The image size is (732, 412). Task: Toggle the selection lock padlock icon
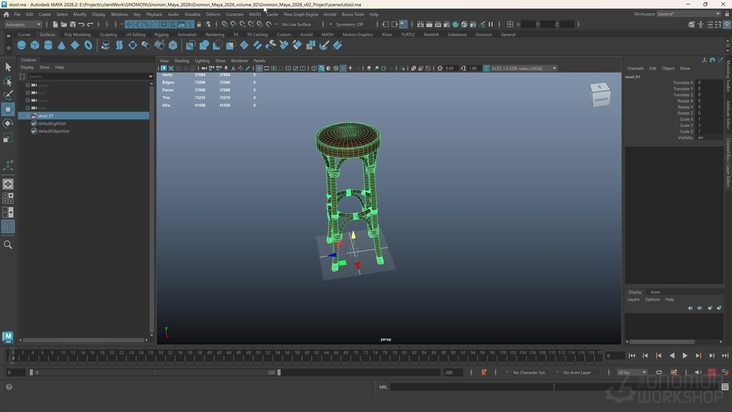coord(199,24)
